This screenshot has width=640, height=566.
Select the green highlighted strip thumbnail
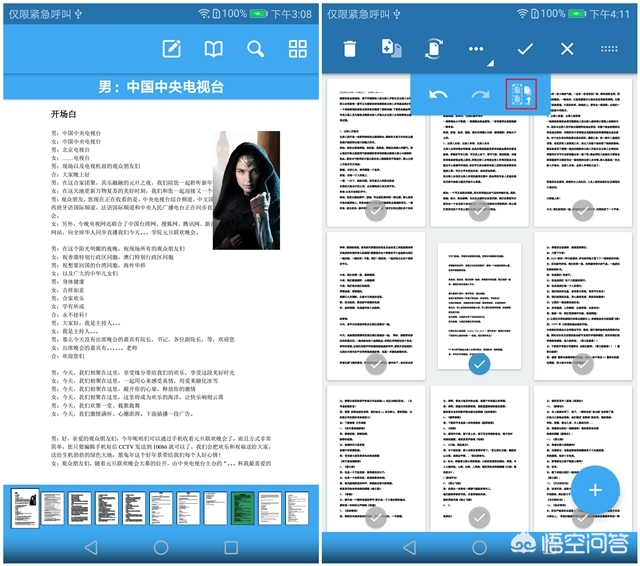[x=243, y=508]
